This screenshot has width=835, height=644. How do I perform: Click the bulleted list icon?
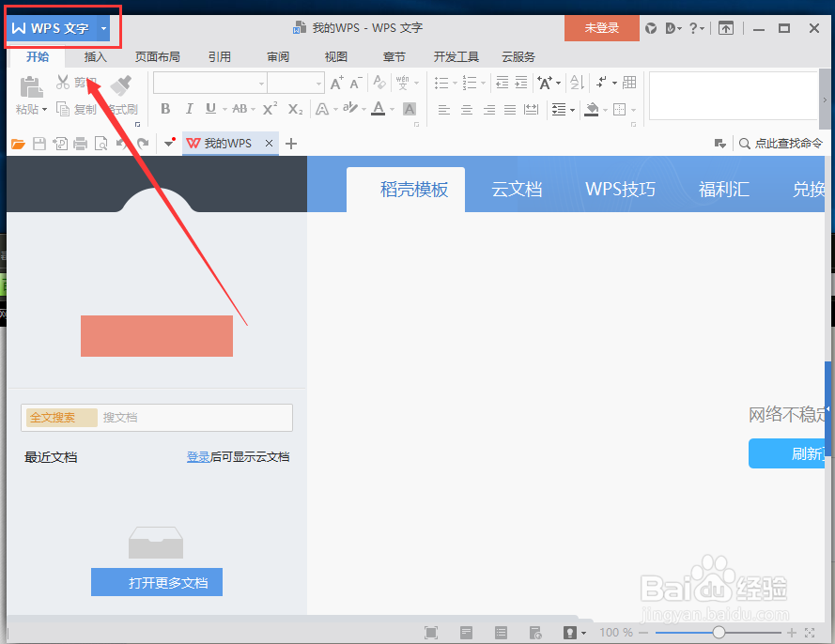coord(441,83)
